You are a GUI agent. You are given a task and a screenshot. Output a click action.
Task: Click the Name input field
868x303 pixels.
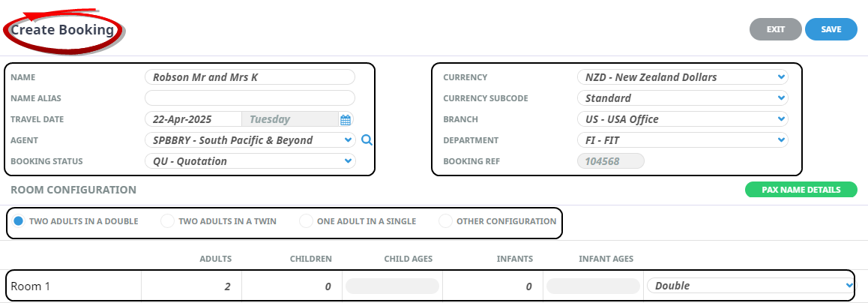pyautogui.click(x=249, y=77)
